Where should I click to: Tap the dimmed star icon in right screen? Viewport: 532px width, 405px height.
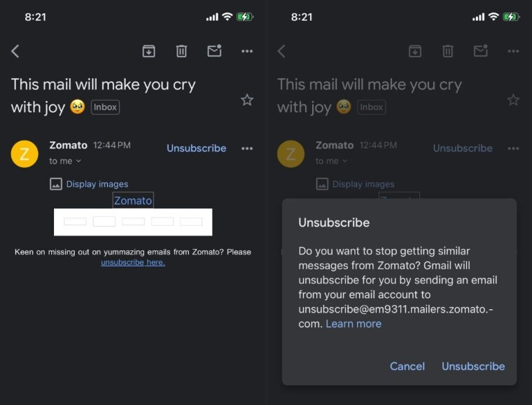[x=513, y=100]
